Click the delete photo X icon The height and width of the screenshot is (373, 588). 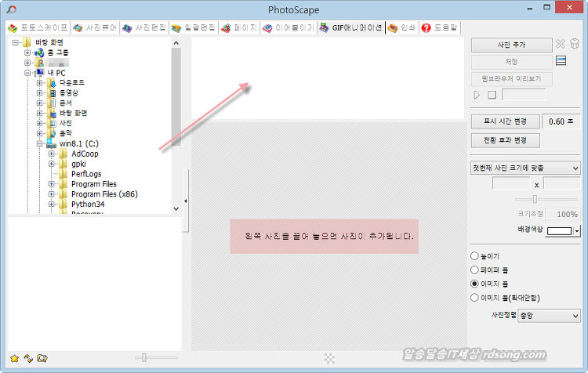coord(561,45)
